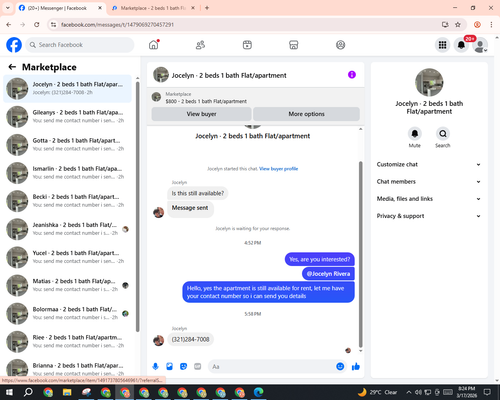
Task: Mute the chat with bell icon
Action: point(415,134)
